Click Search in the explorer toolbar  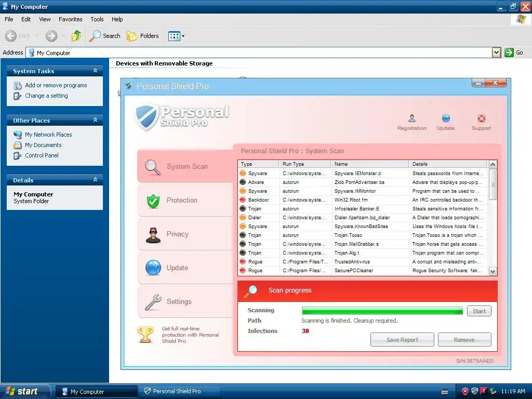tap(105, 36)
